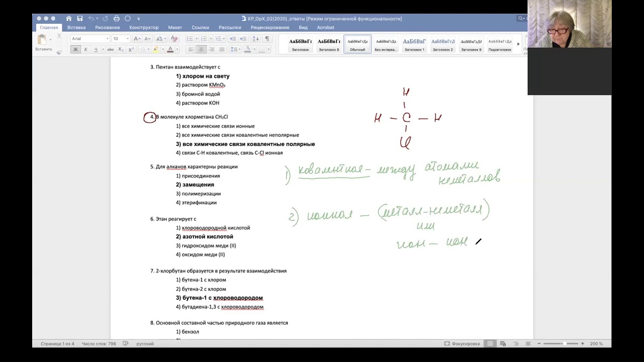This screenshot has width=644, height=362.
Task: Show paragraph marks with pilcrow icon
Action: click(x=267, y=39)
